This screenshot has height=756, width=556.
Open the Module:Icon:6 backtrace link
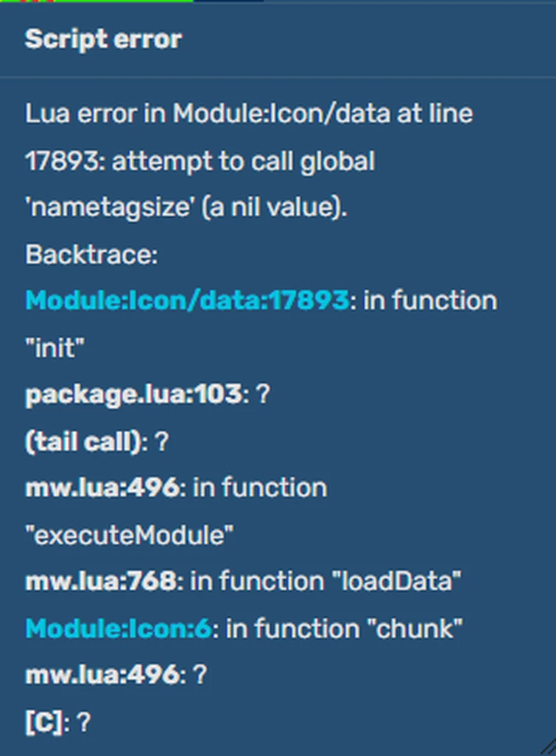click(x=119, y=629)
